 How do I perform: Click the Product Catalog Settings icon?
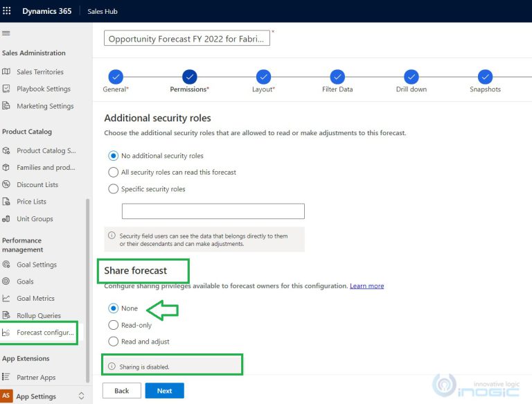coord(6,150)
